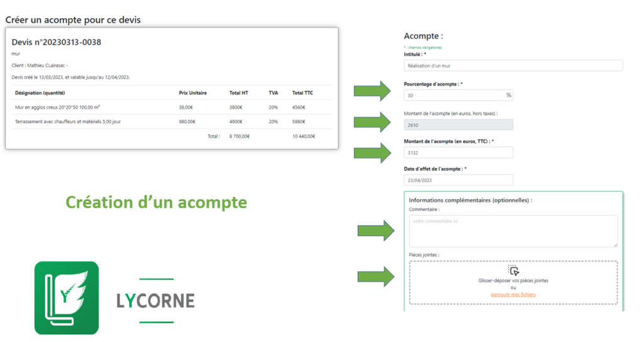The height and width of the screenshot is (342, 644).
Task: Click Total TTC value '5880€'
Action: click(299, 122)
